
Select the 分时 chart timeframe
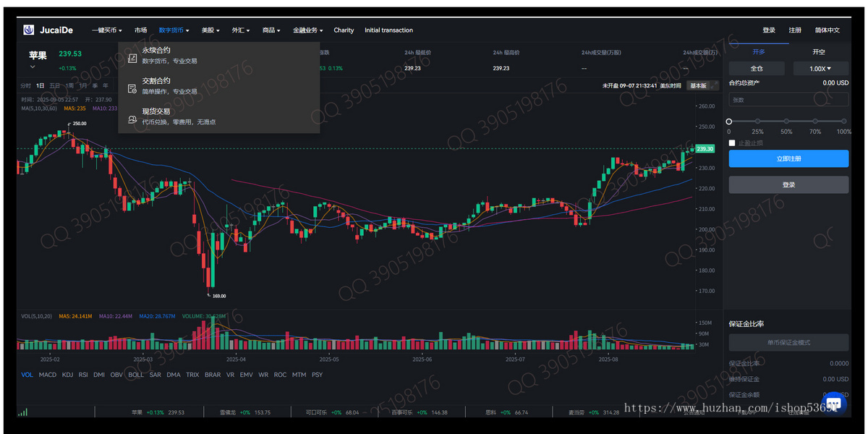(25, 85)
